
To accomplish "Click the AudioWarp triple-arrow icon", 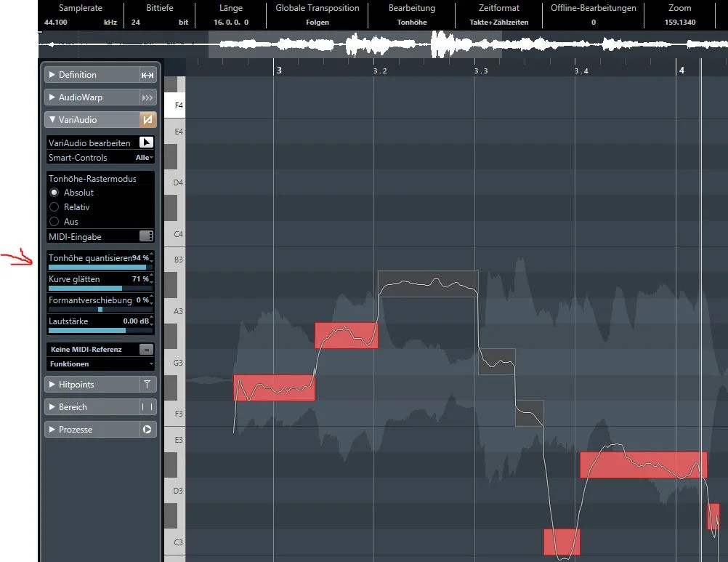I will (147, 97).
